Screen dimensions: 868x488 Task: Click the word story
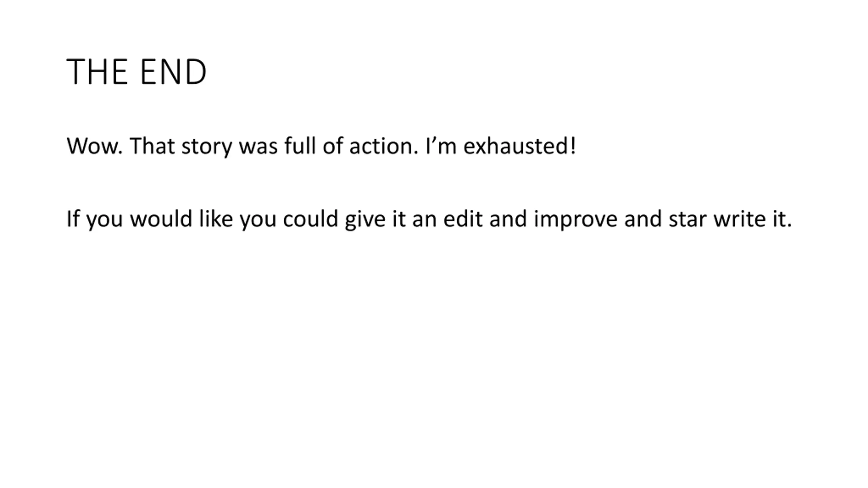207,147
